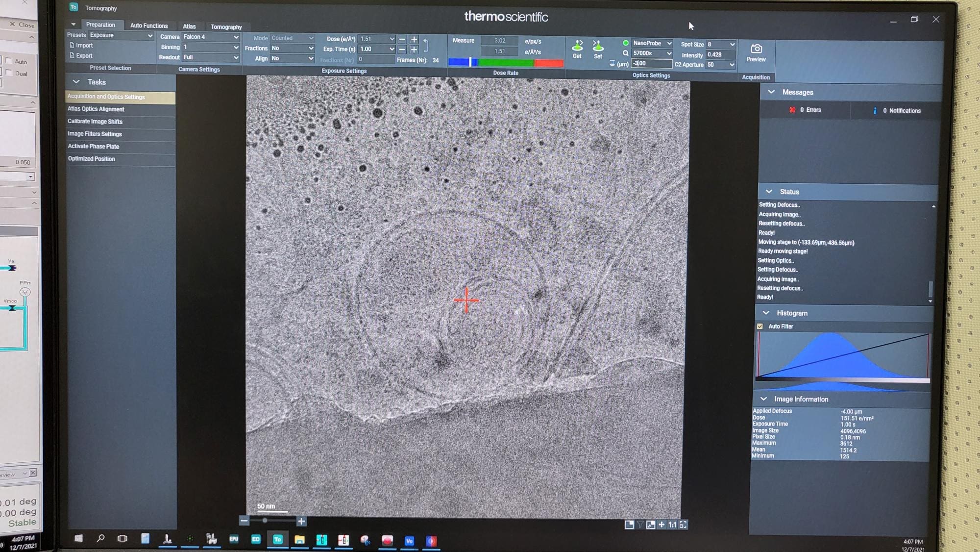Viewport: 980px width, 552px height.
Task: Click the Measure dose rate button
Action: (463, 41)
